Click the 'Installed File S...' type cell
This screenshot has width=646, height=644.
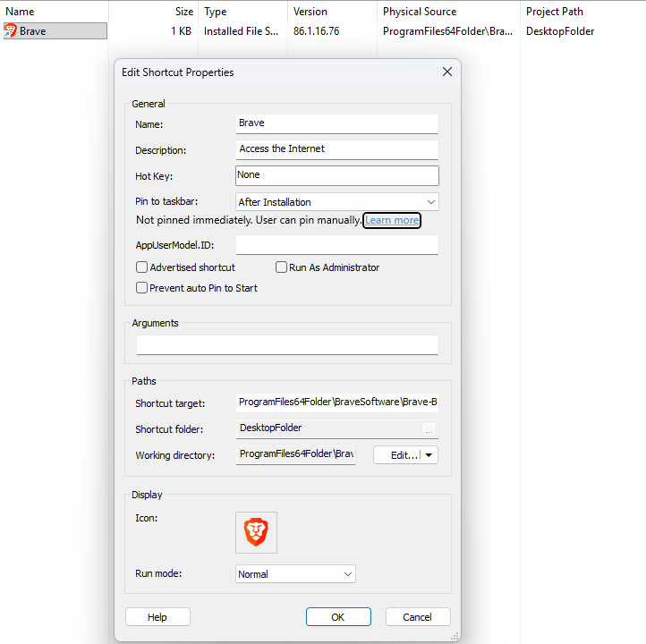(241, 31)
